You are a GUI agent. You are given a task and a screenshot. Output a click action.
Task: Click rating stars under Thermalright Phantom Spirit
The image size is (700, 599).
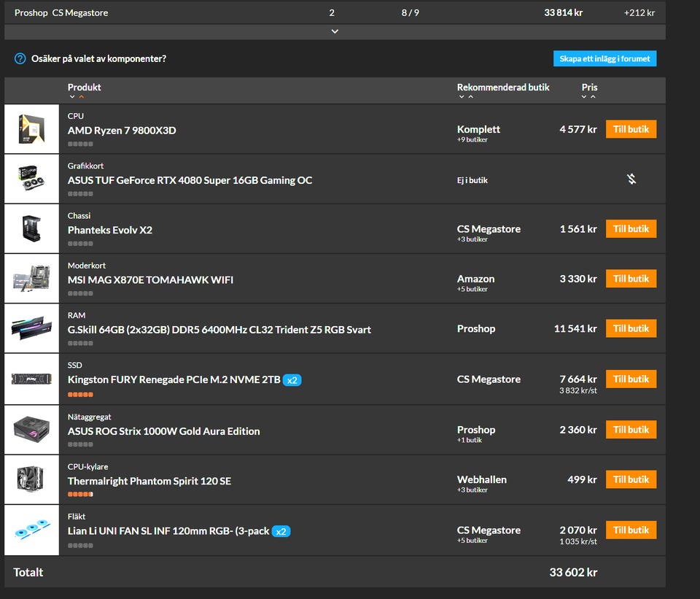(x=80, y=494)
